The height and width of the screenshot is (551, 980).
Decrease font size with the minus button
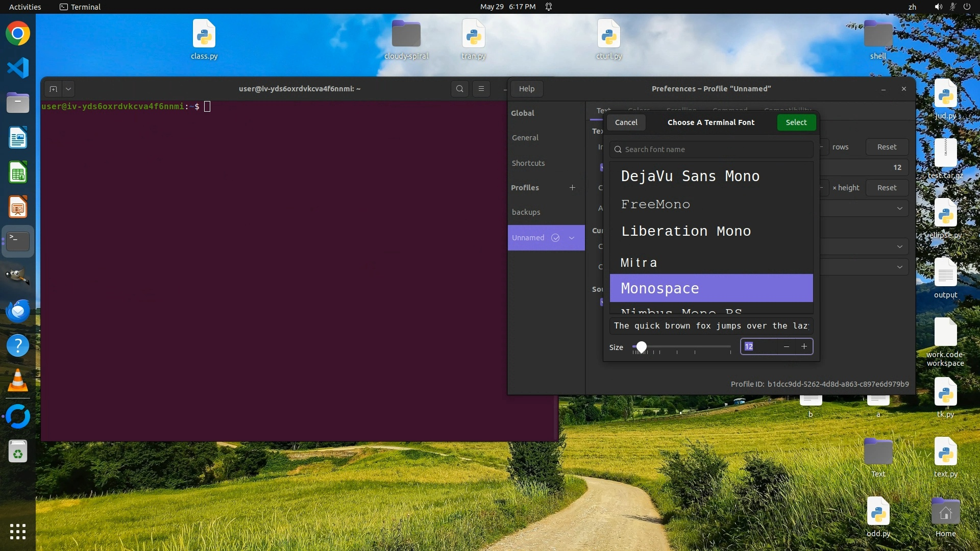(787, 346)
